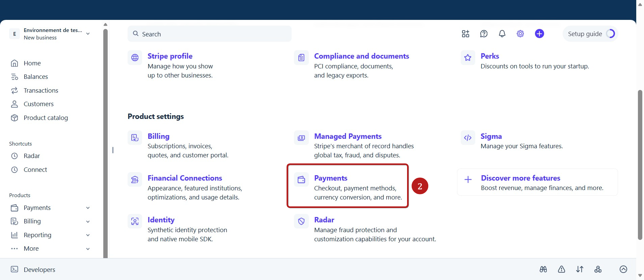Click the Radar shield icon
Viewport: 644px width, 280px height.
301,221
